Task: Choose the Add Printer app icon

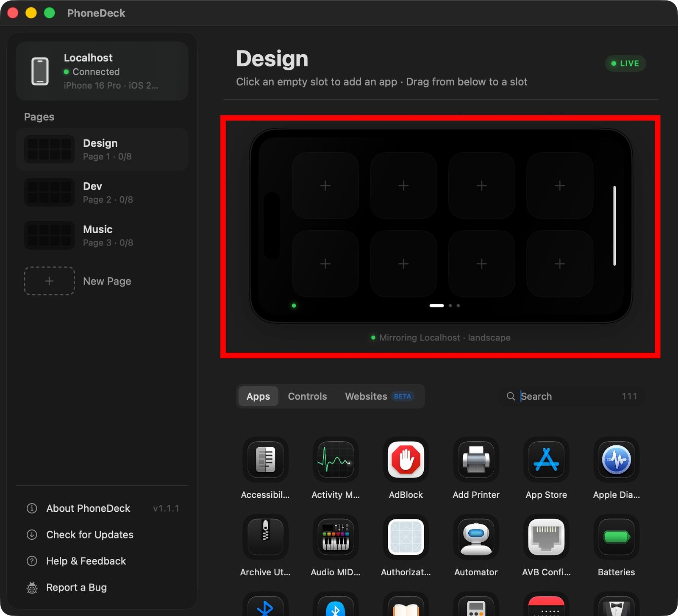Action: click(x=476, y=460)
